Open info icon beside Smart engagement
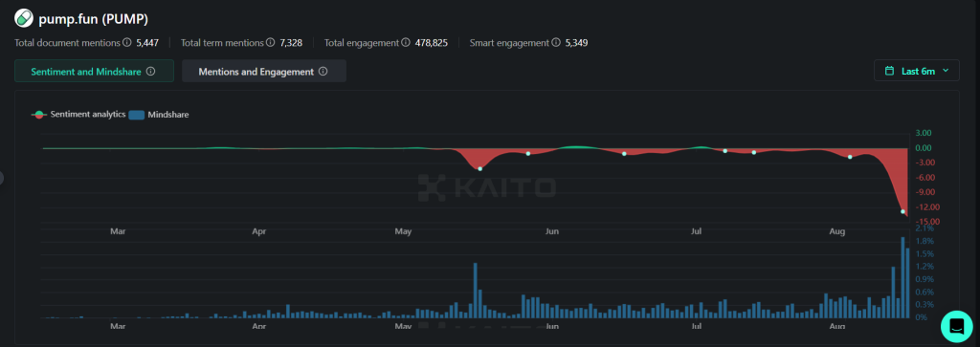Viewport: 980px width, 347px height. (556, 42)
